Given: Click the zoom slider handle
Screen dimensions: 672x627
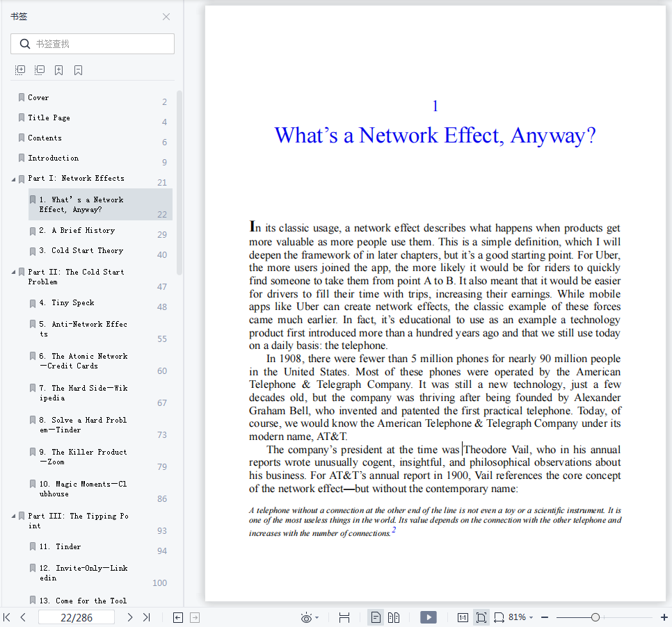Looking at the screenshot, I should (595, 617).
